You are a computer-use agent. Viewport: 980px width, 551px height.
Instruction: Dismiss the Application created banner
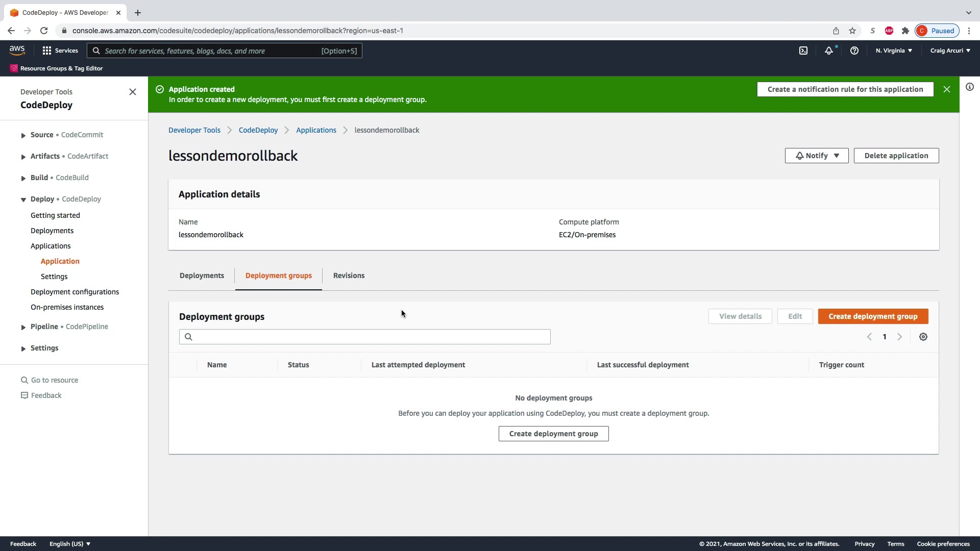click(x=947, y=89)
